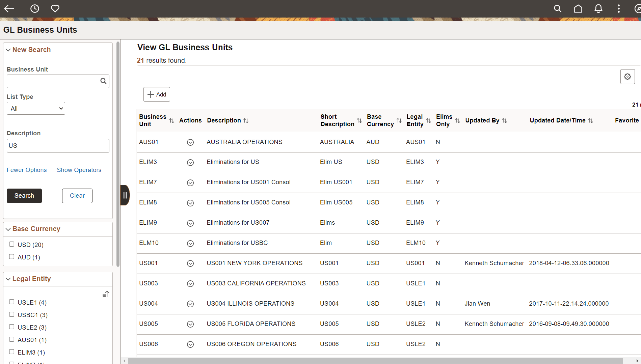This screenshot has height=364, width=641.
Task: Open favorites heart icon
Action: [x=55, y=8]
